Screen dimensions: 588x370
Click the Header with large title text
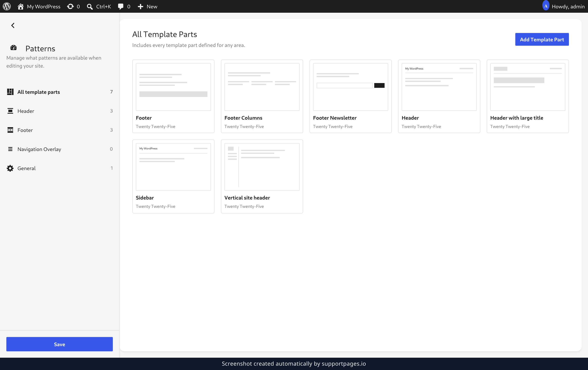pos(516,118)
